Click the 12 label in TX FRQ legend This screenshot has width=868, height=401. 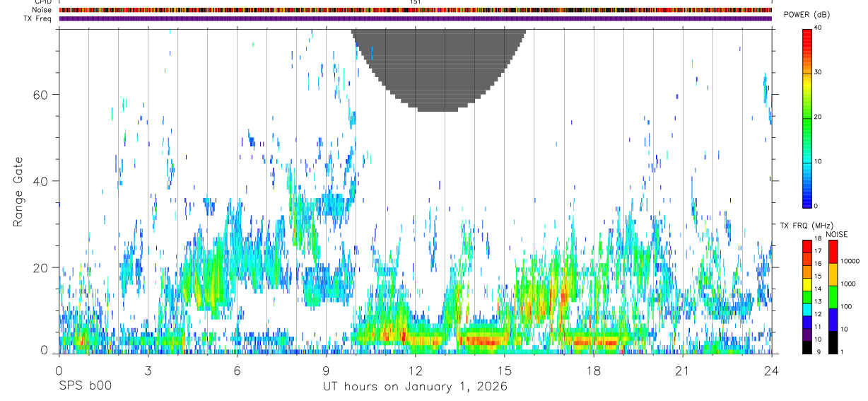coord(818,314)
